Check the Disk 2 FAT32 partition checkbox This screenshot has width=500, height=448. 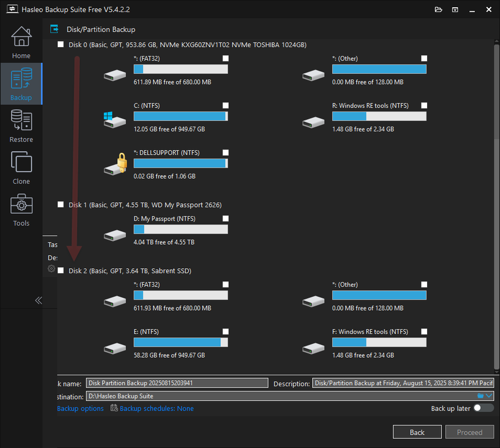[x=225, y=284]
